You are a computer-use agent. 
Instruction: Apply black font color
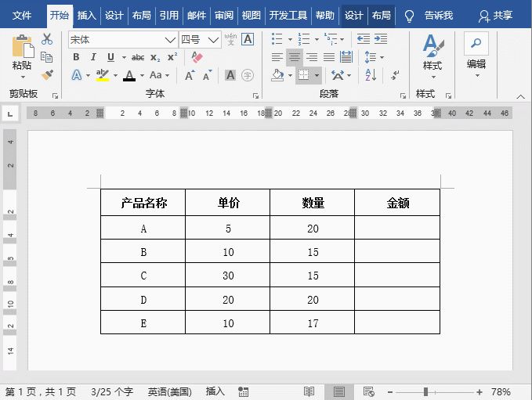pos(129,75)
